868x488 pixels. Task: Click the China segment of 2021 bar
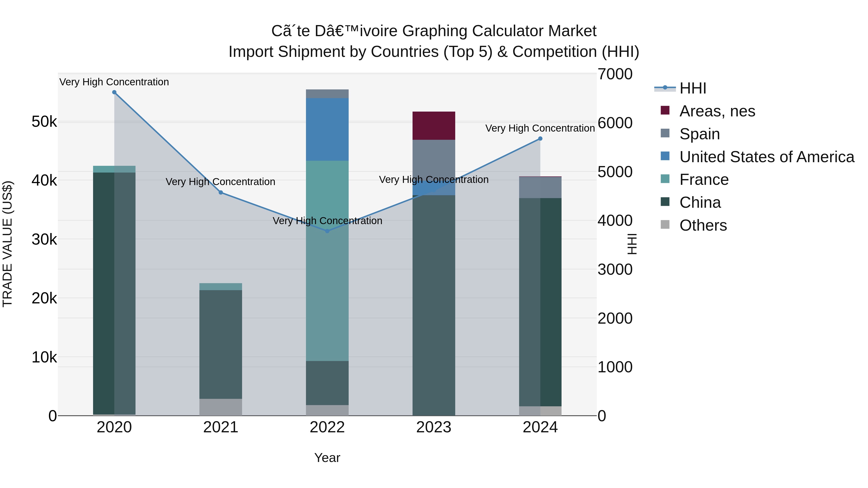[221, 345]
